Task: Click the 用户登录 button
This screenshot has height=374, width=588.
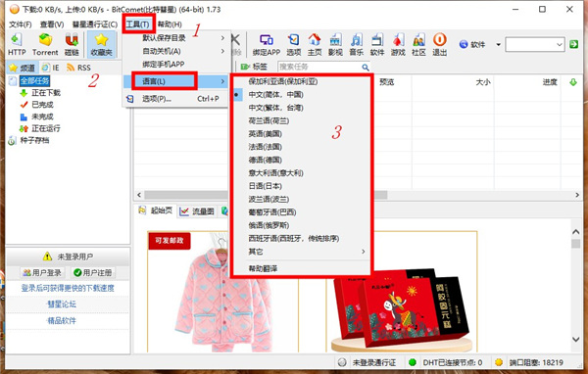Action: (x=42, y=272)
